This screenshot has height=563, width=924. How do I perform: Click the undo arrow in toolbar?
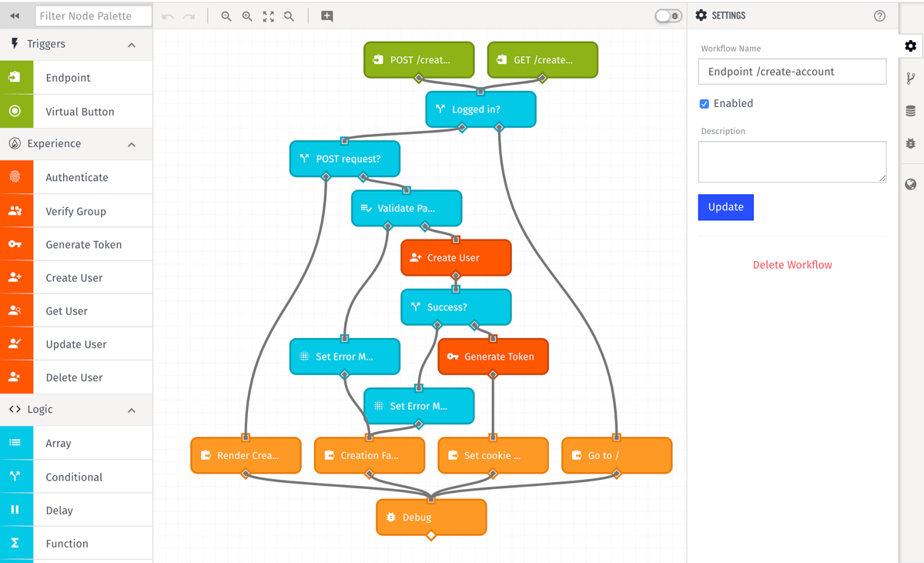pyautogui.click(x=168, y=16)
